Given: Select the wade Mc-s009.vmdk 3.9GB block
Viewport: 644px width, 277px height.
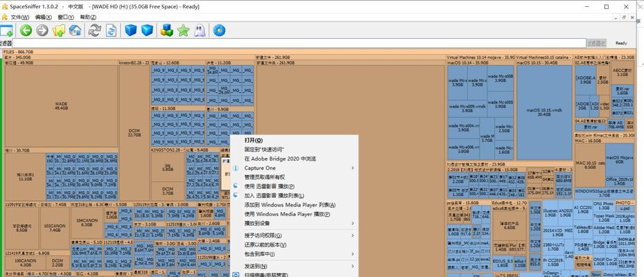Looking at the screenshot, I should (467, 108).
